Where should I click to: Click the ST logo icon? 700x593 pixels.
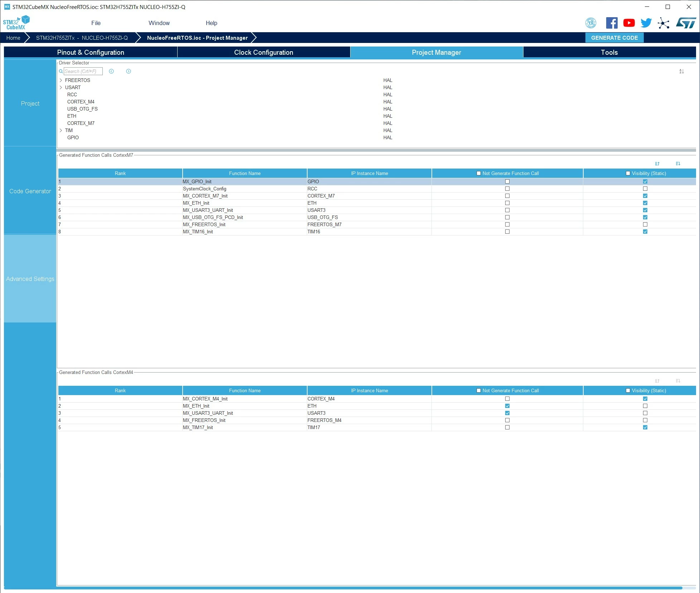click(x=686, y=23)
